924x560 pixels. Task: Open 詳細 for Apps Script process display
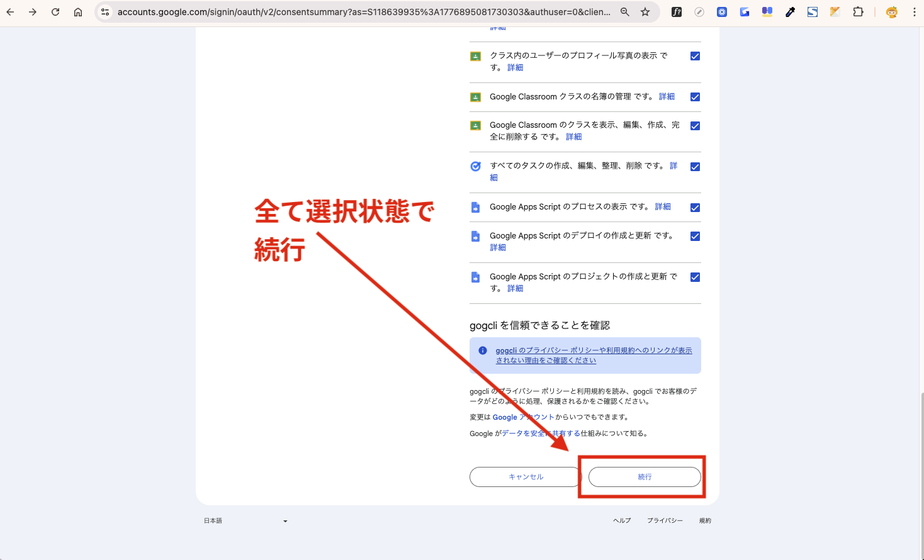pyautogui.click(x=663, y=206)
